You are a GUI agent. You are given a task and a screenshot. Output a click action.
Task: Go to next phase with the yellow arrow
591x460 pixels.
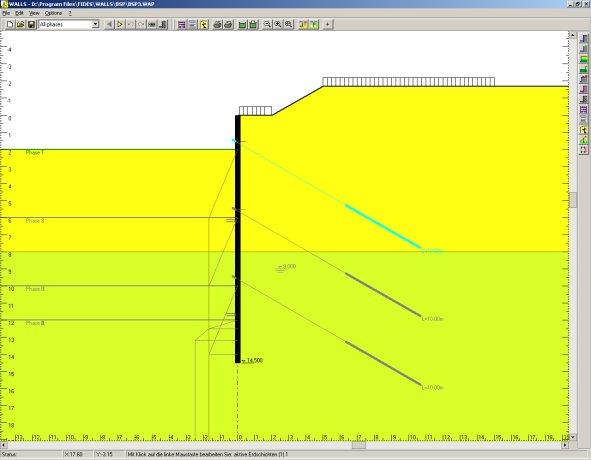point(120,25)
